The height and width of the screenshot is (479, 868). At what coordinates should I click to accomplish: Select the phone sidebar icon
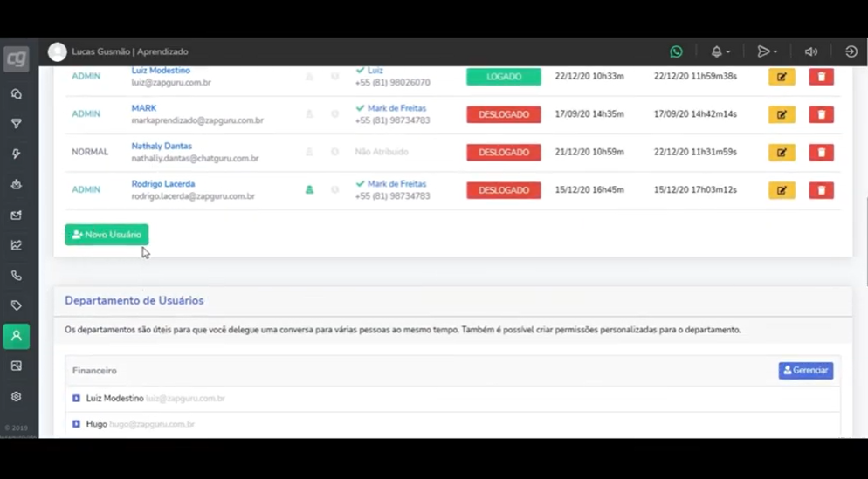tap(17, 276)
